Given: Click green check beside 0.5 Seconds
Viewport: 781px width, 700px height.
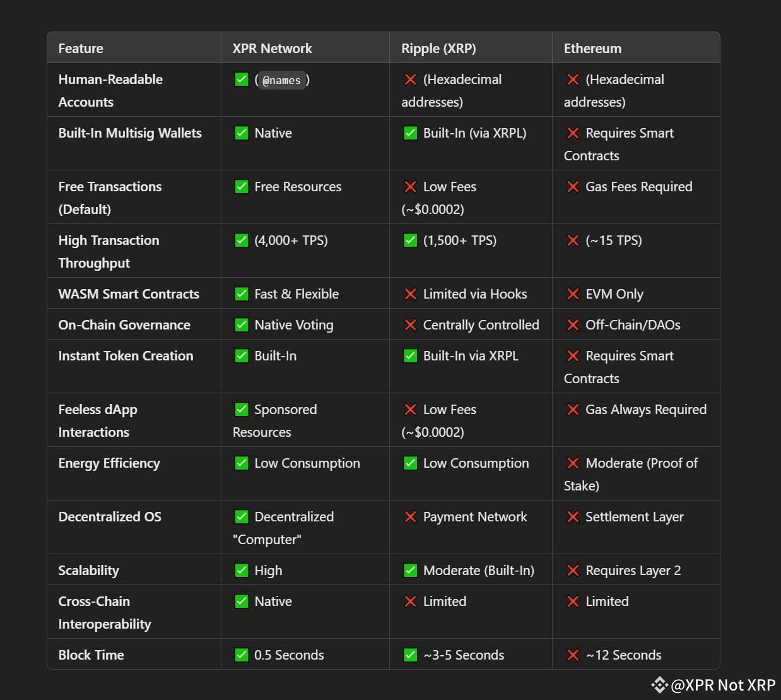Looking at the screenshot, I should point(241,655).
